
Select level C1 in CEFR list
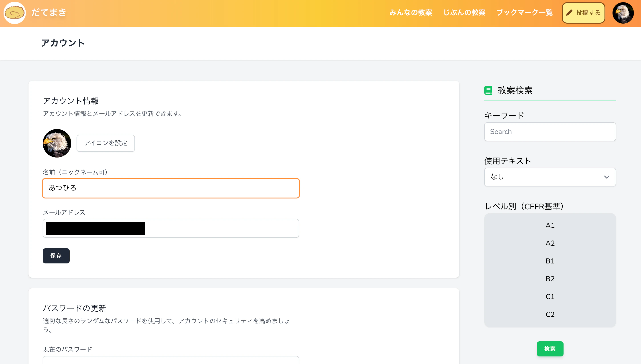550,297
